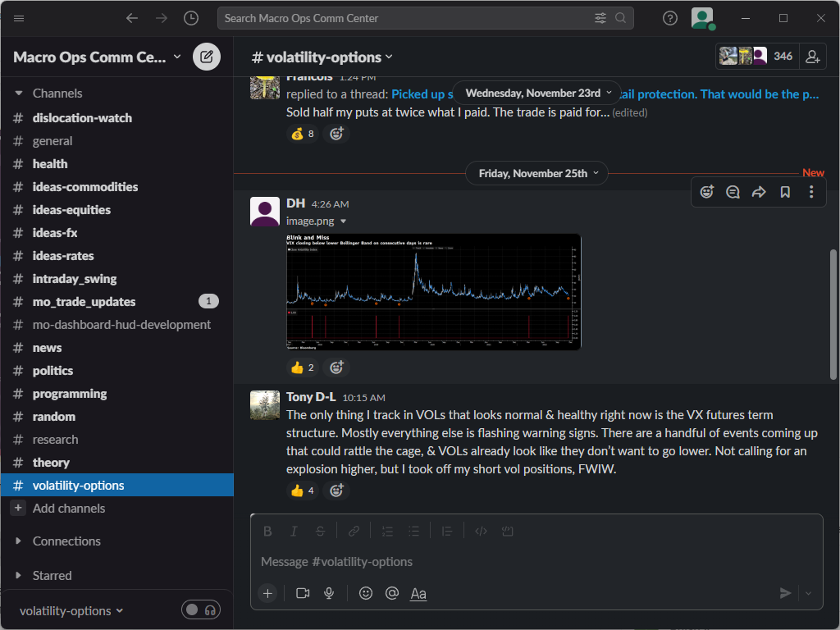Image resolution: width=840 pixels, height=630 pixels.
Task: Click the compose new message icon
Action: click(207, 57)
